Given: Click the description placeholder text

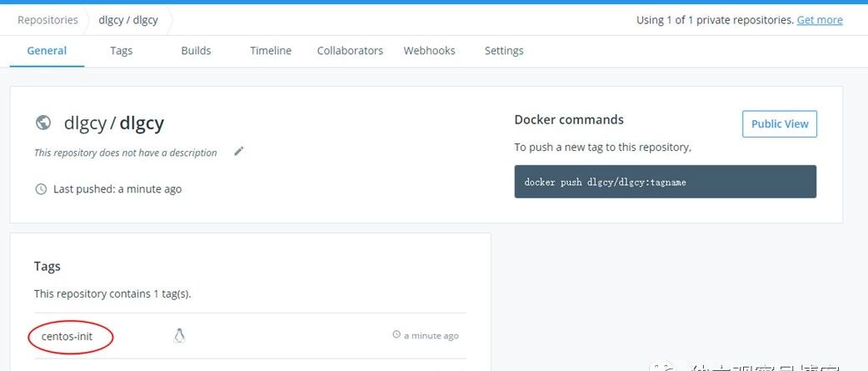Looking at the screenshot, I should tap(126, 153).
